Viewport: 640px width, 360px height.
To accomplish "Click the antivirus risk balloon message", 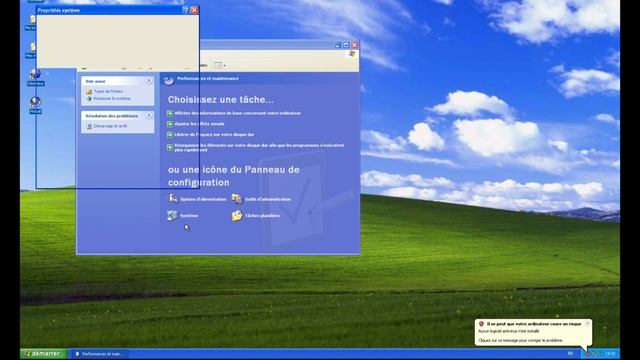I will [533, 332].
